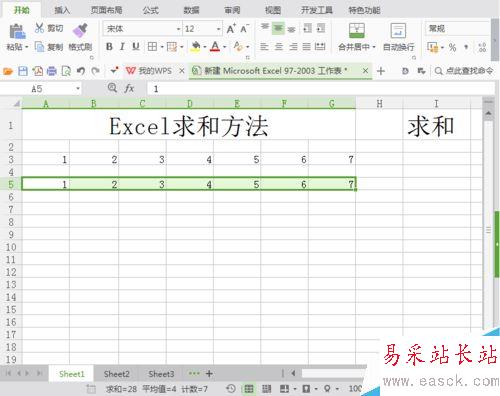Toggle right text alignment

[x=293, y=47]
